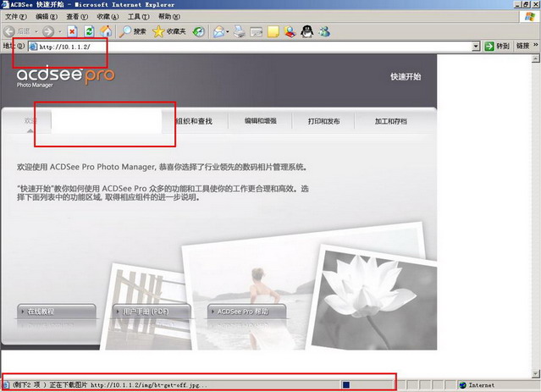Open the History icon in toolbar
Image resolution: width=541 pixels, height=392 pixels.
click(x=199, y=31)
